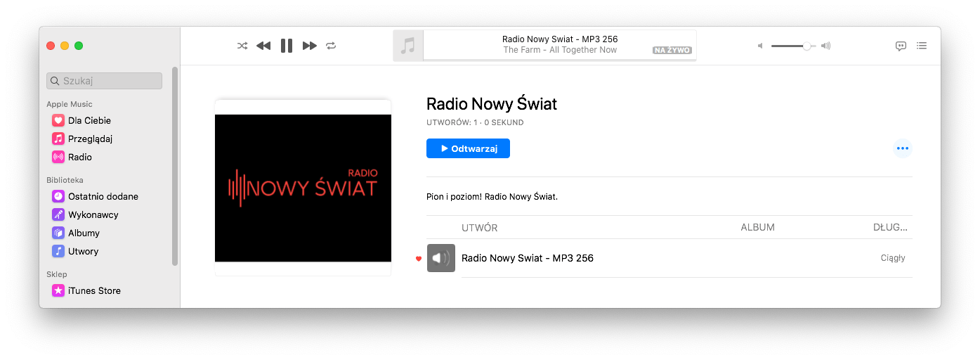Skip forward to next track
Screen dimensions: 980x360
(x=309, y=46)
